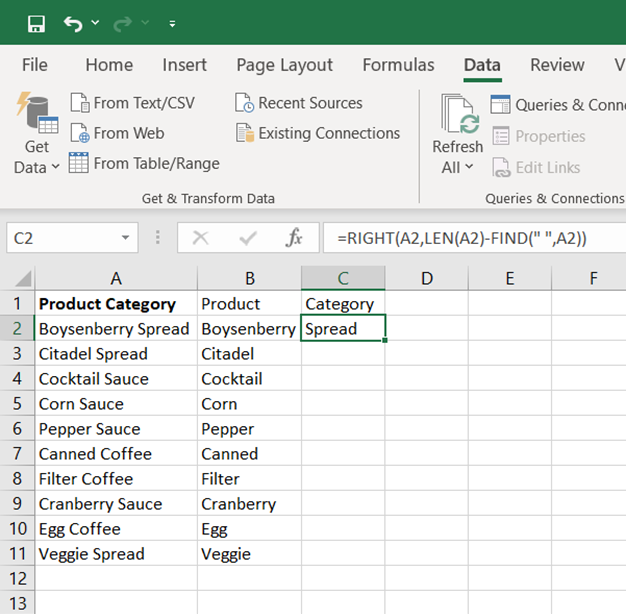Screen dimensions: 626x614
Task: Click the Refresh All icon
Action: pos(458,116)
